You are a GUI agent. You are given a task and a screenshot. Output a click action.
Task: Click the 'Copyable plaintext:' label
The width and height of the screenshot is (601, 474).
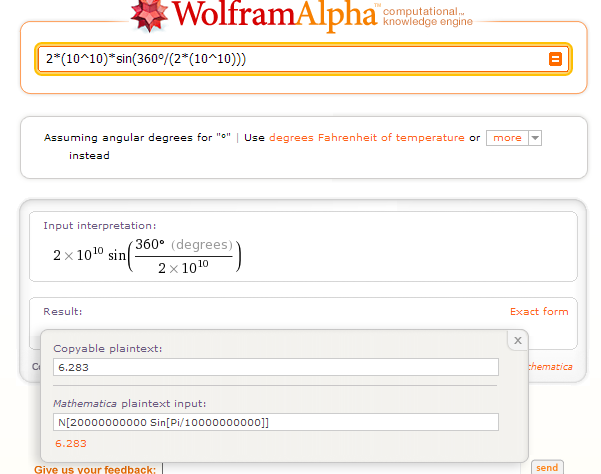108,349
